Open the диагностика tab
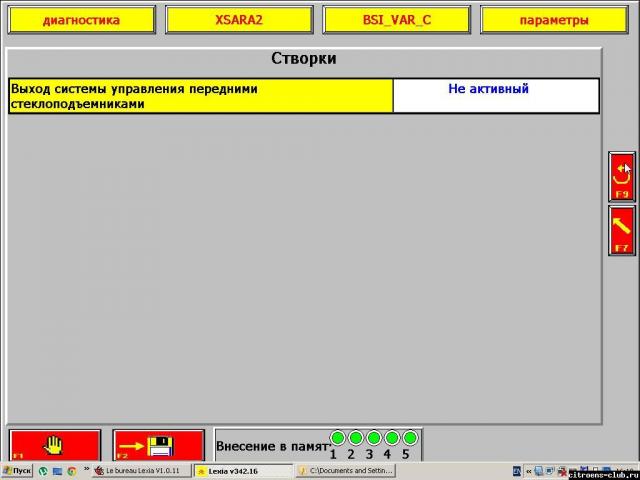This screenshot has width=640, height=480. [82, 20]
